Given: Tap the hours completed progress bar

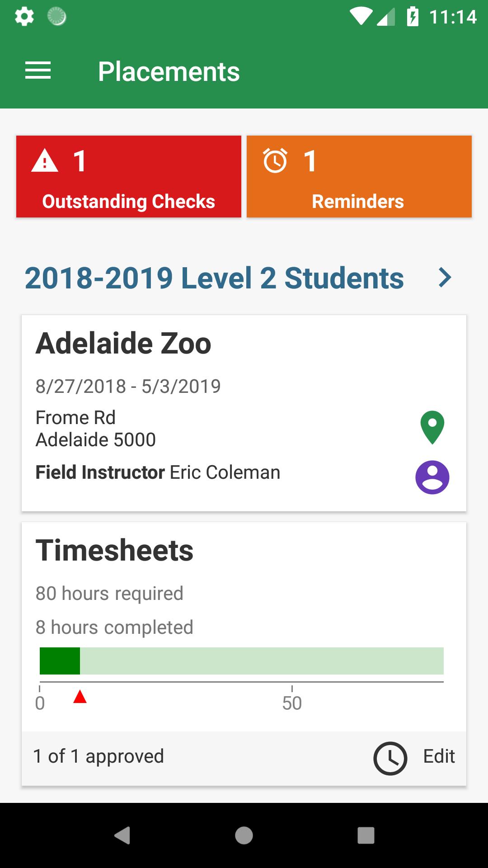Looking at the screenshot, I should tap(241, 661).
